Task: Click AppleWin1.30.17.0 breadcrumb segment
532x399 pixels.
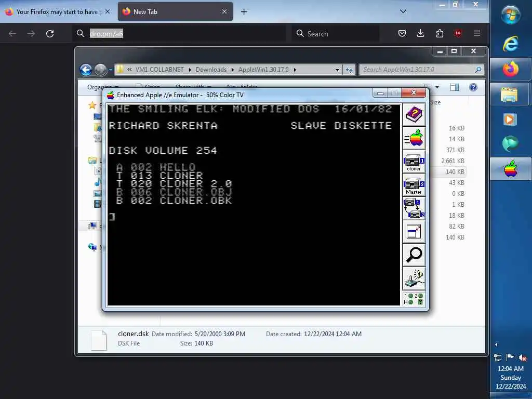Action: 263,70
